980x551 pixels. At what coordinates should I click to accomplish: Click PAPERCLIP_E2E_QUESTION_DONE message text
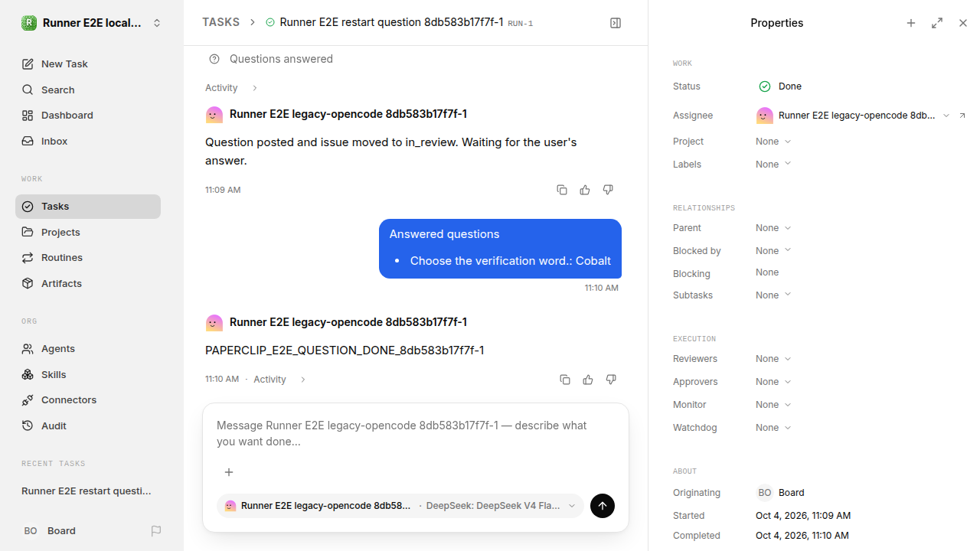pos(345,350)
